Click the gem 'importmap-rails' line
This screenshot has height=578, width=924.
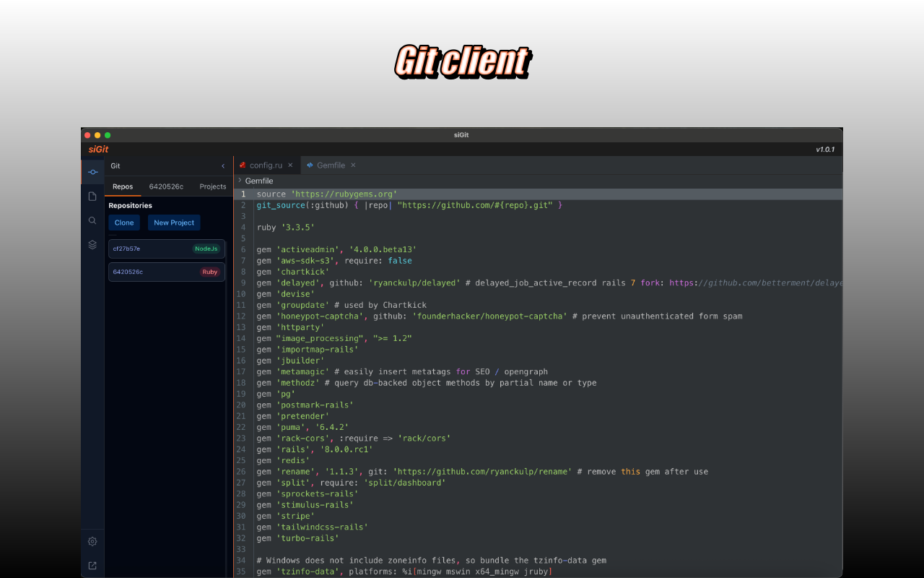pyautogui.click(x=308, y=350)
